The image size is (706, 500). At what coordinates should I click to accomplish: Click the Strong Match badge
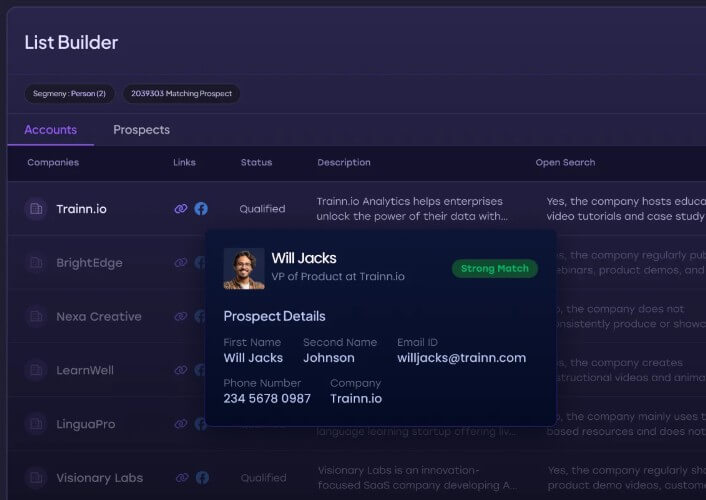pyautogui.click(x=495, y=268)
